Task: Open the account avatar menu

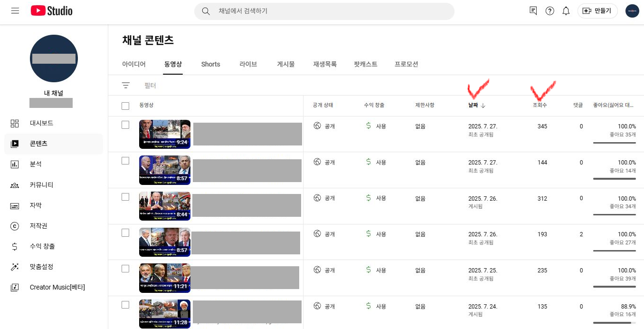Action: [x=632, y=11]
